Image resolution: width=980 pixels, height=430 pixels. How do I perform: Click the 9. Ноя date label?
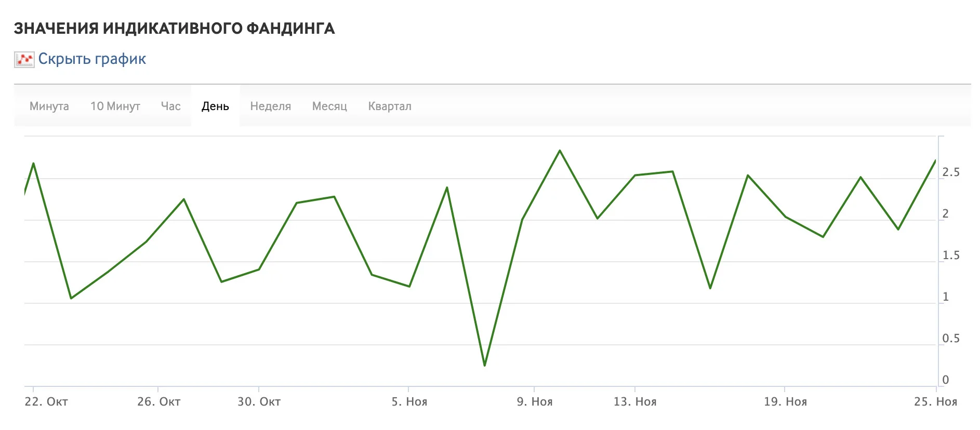coord(535,401)
